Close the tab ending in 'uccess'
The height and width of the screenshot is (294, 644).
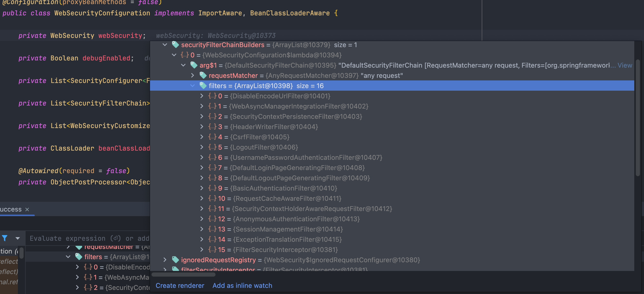pyautogui.click(x=27, y=209)
